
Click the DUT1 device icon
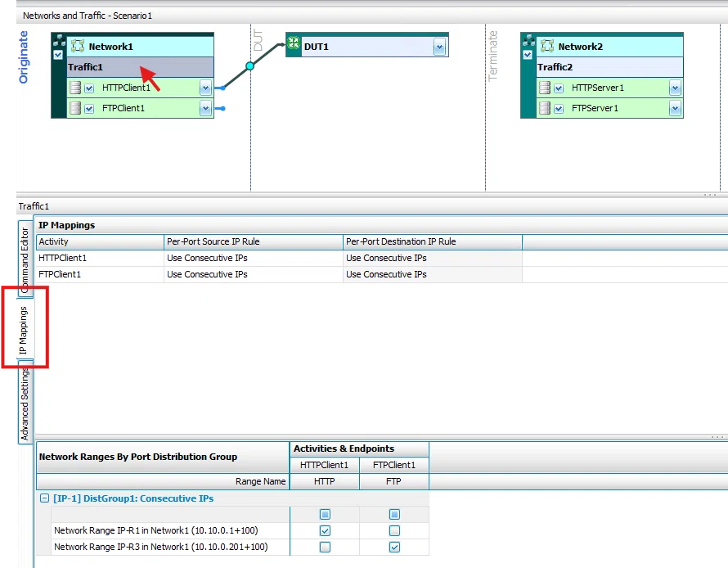[293, 43]
